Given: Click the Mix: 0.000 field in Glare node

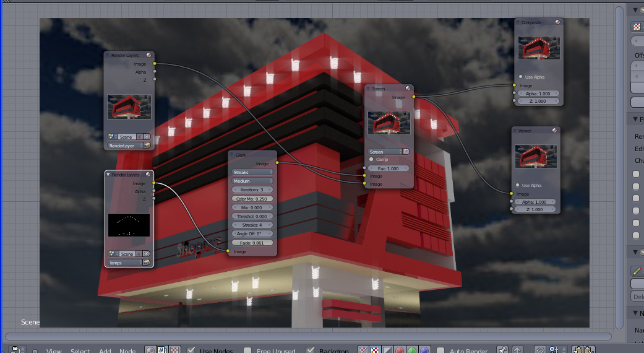Looking at the screenshot, I should pos(252,207).
